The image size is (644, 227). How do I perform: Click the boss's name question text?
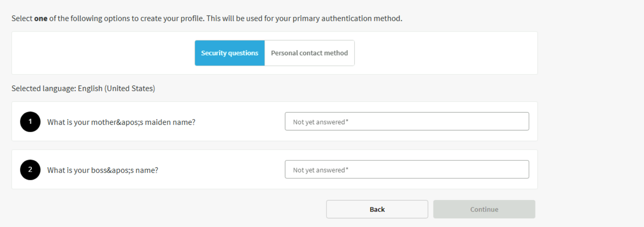102,170
